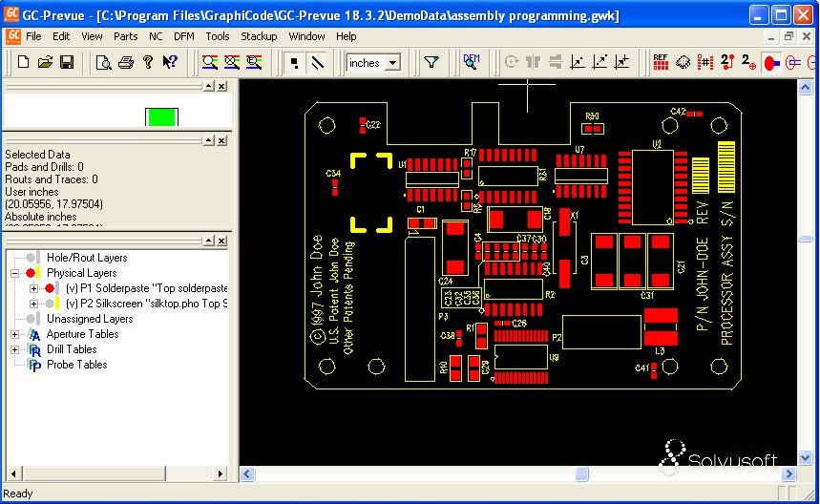820x504 pixels.
Task: Click the canvas vertical scrollbar down arrow
Action: click(805, 458)
